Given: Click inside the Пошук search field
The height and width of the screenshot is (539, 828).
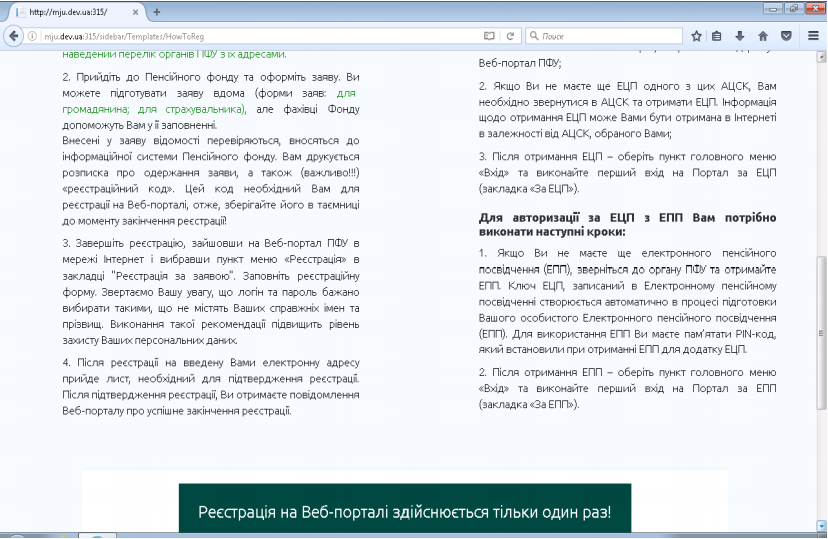Looking at the screenshot, I should coord(604,36).
